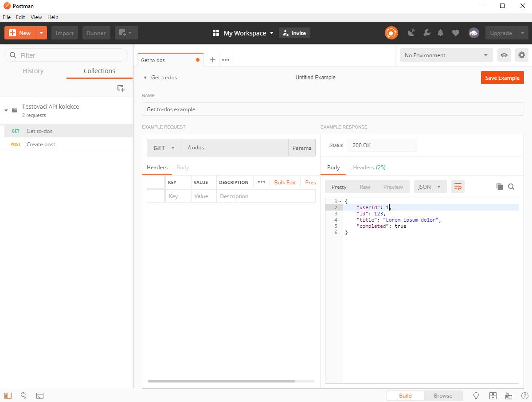Go back via the Get to-dos arrow link
The width and height of the screenshot is (532, 402).
(x=160, y=78)
